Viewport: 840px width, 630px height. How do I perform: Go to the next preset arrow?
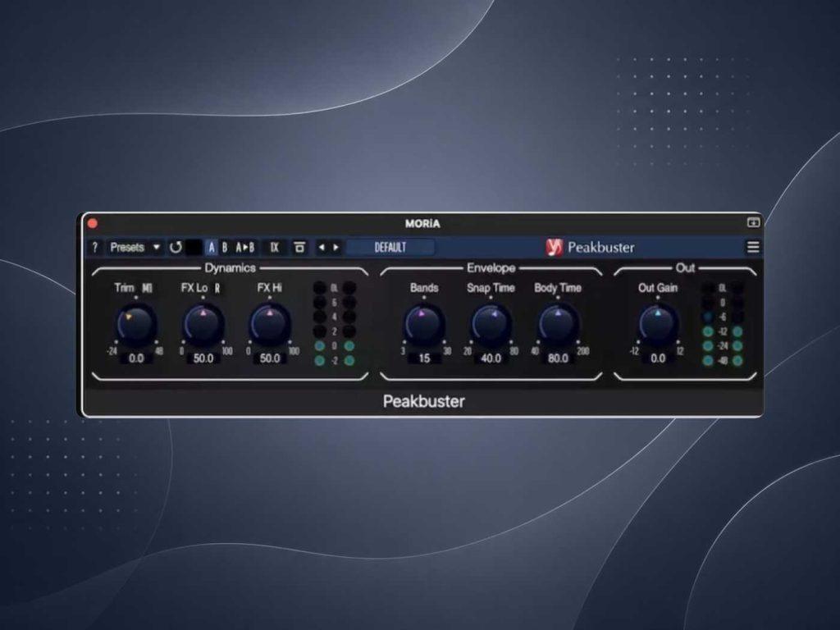pyautogui.click(x=336, y=247)
